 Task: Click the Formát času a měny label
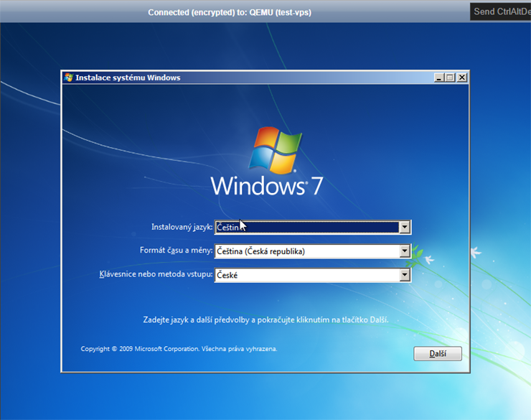pyautogui.click(x=176, y=251)
